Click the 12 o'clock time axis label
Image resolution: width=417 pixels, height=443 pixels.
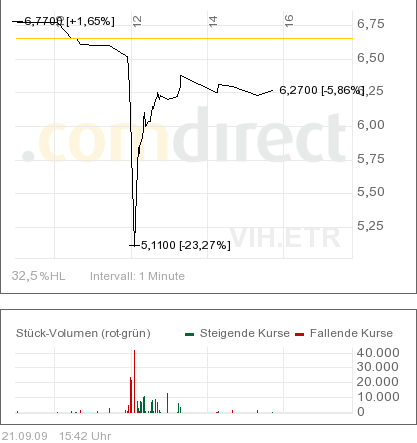pos(137,21)
